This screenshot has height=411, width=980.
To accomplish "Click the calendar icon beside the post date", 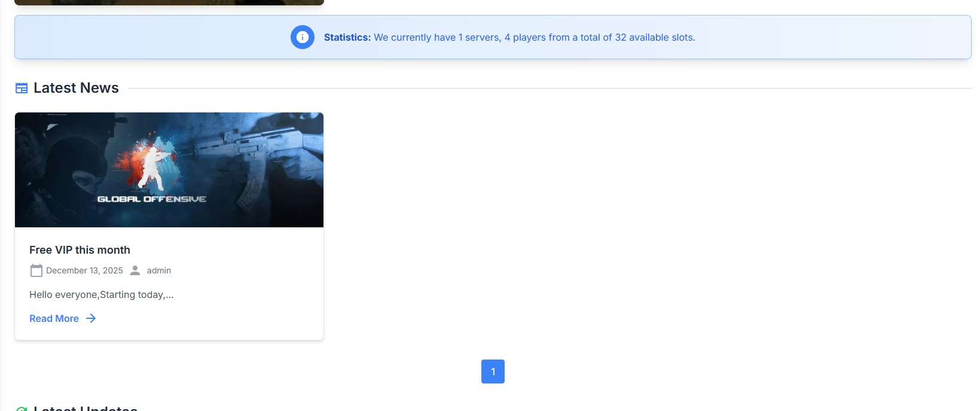I will (x=36, y=270).
